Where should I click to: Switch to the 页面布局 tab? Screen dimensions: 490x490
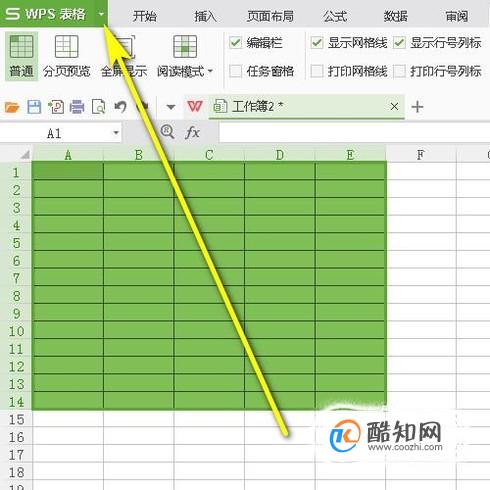(x=270, y=16)
